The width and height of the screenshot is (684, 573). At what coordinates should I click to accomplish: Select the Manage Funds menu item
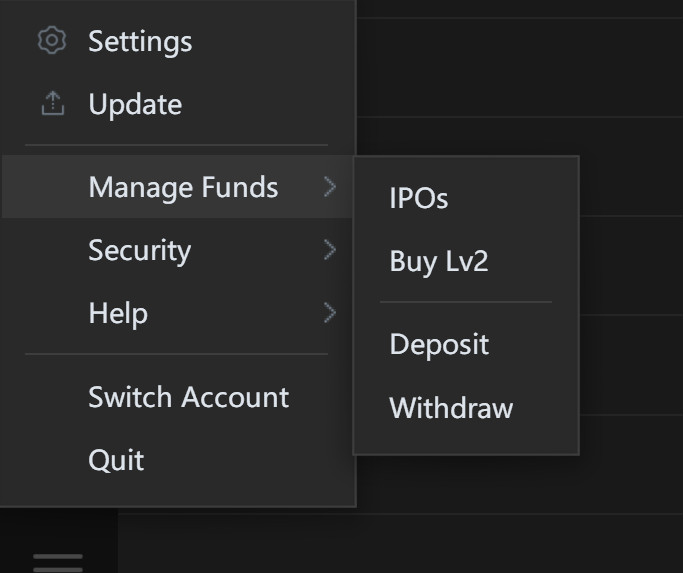177,187
